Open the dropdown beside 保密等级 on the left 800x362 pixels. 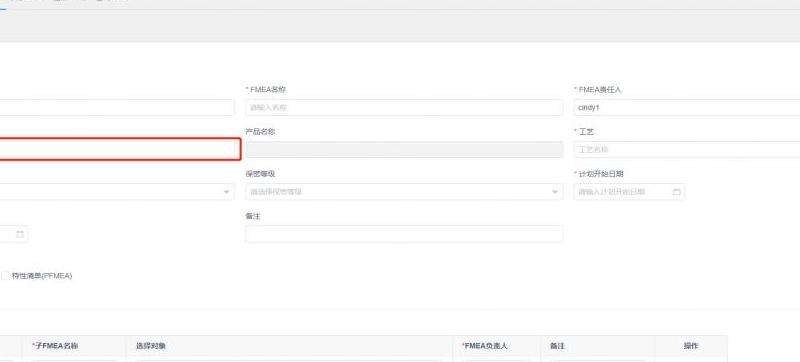[117, 192]
